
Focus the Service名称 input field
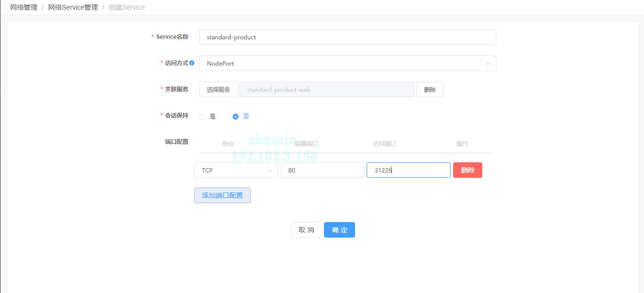tap(348, 37)
